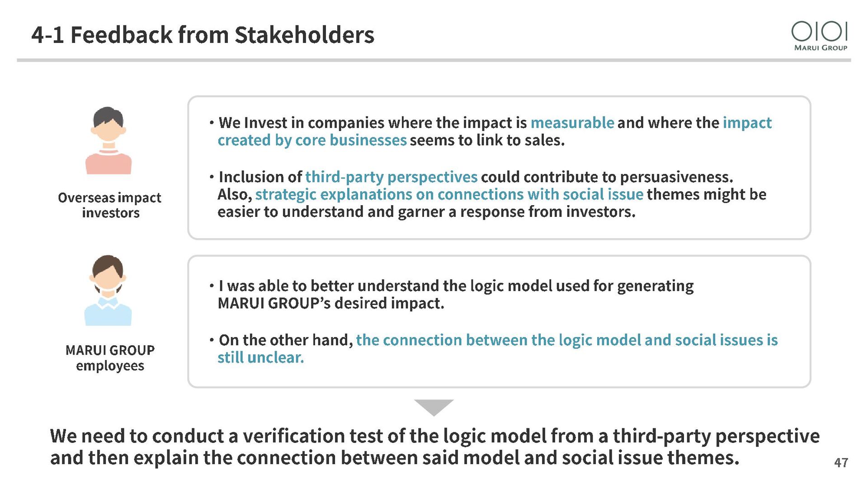Click the conclusion 'We need to conduct a verification test'

click(434, 447)
